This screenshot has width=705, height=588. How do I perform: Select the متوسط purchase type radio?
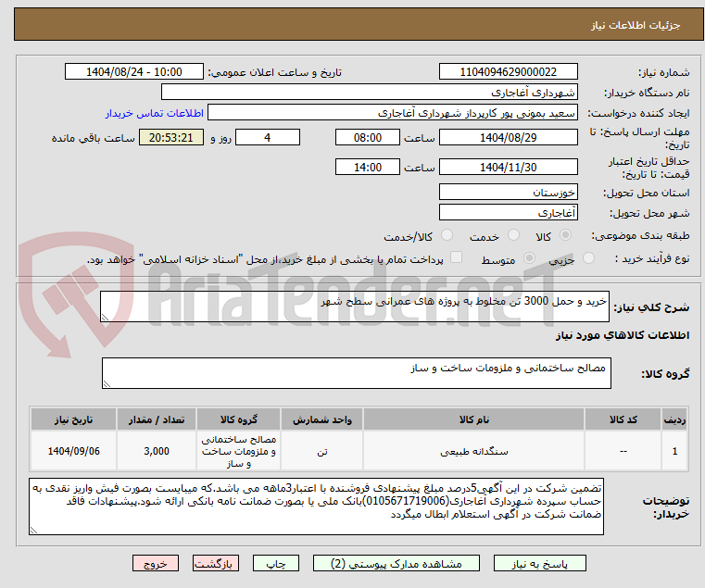point(530,258)
